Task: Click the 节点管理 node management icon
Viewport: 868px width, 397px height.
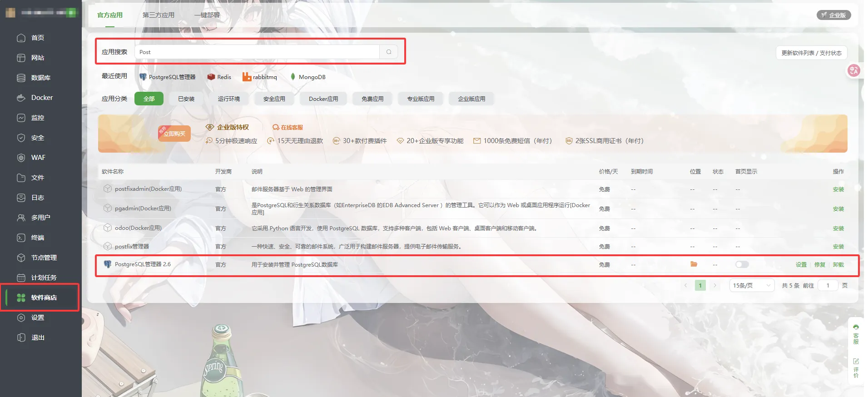Action: pyautogui.click(x=21, y=258)
